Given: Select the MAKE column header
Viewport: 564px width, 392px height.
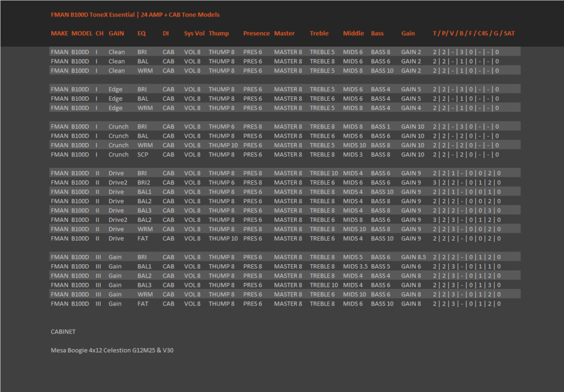Looking at the screenshot, I should (x=59, y=34).
